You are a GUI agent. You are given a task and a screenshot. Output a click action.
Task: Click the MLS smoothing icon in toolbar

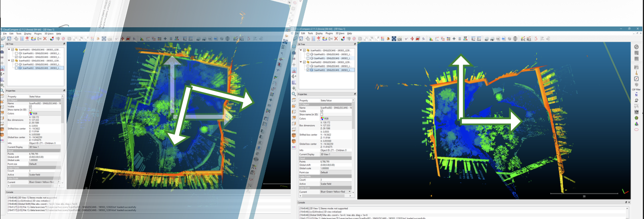point(529,39)
